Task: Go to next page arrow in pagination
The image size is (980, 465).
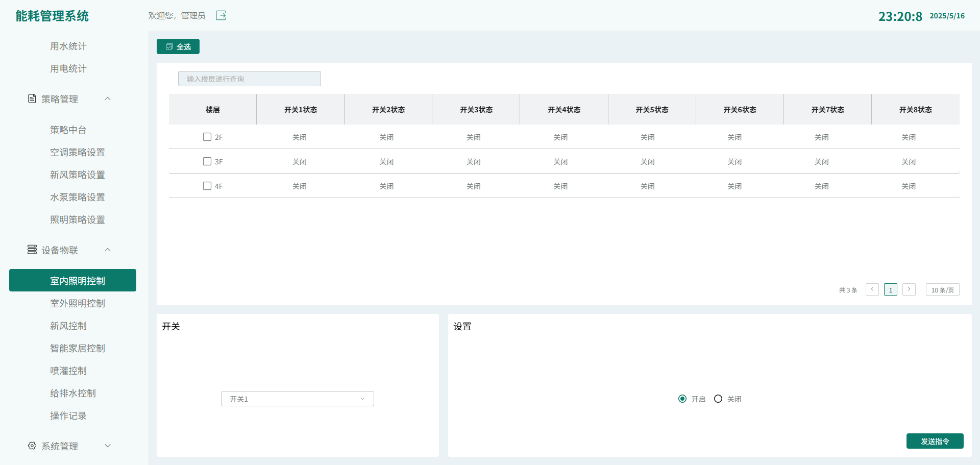Action: pos(909,289)
